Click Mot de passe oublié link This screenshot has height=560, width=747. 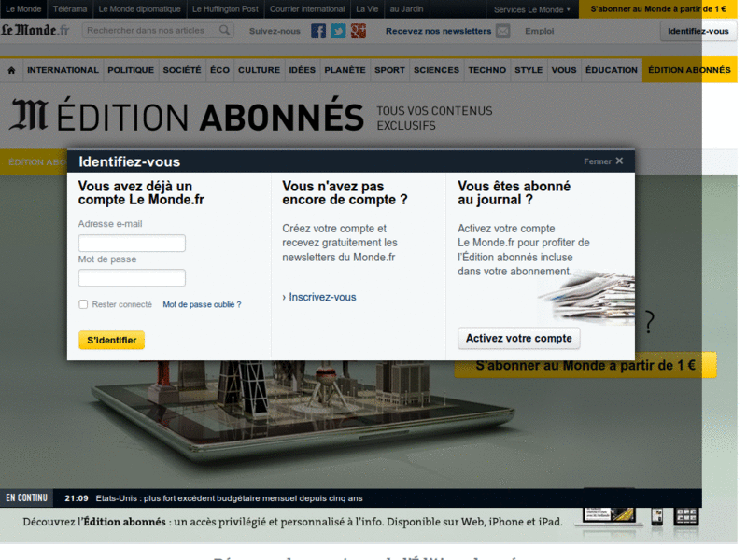click(x=202, y=304)
